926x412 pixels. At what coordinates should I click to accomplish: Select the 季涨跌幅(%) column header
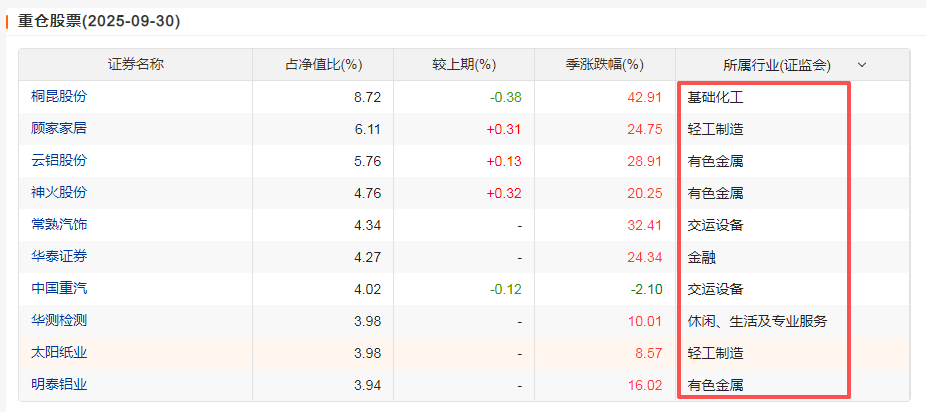coord(605,65)
